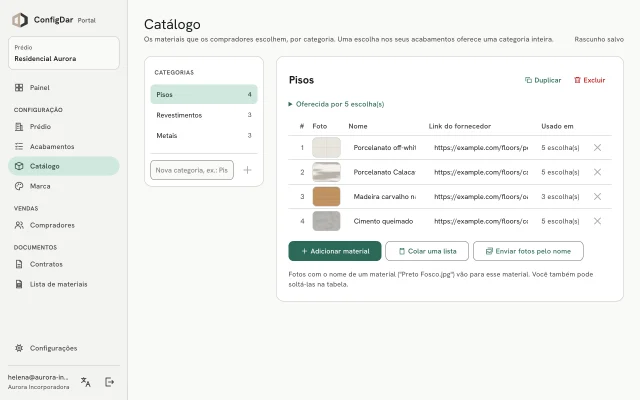Click the 'Link do fornecedor' column header
The image size is (640, 400).
[x=460, y=126]
